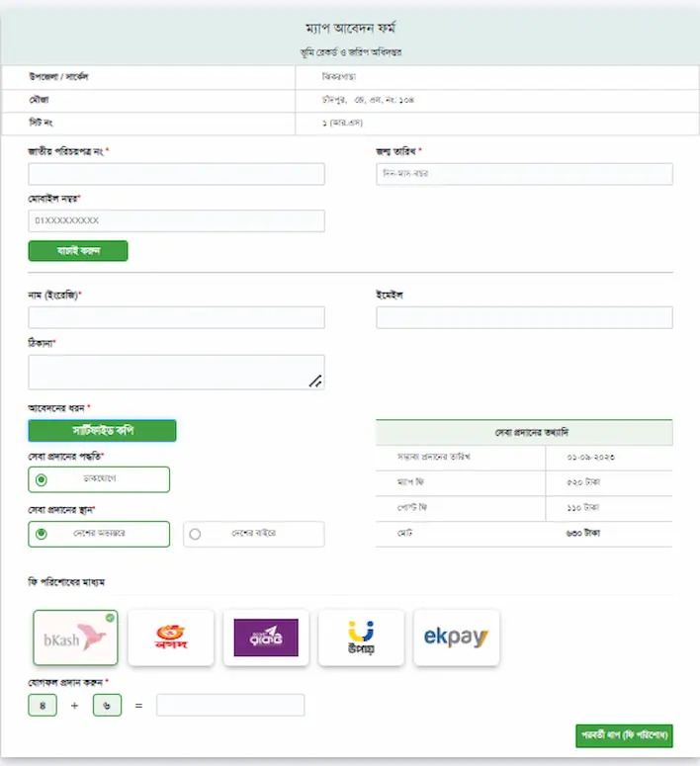The image size is (700, 766).
Task: Focus the জাতীয় পরিচয়পত্র নং input
Action: [176, 174]
